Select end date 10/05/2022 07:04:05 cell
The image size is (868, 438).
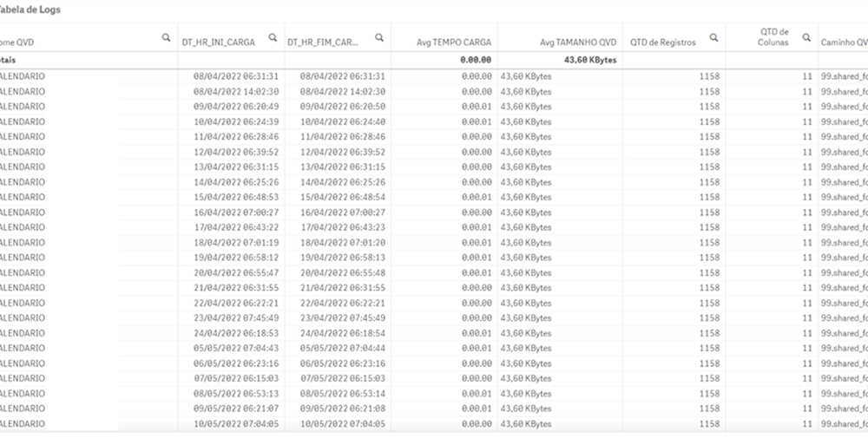click(342, 424)
